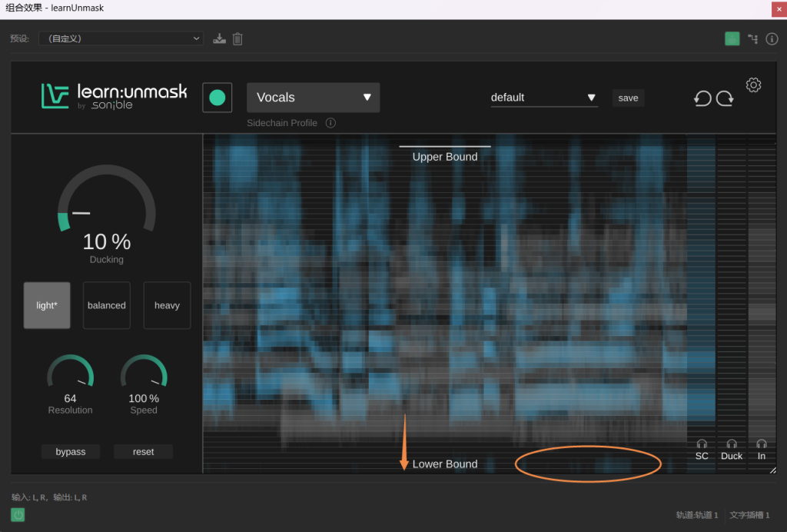Toggle green effect enable square in header

[x=732, y=38]
